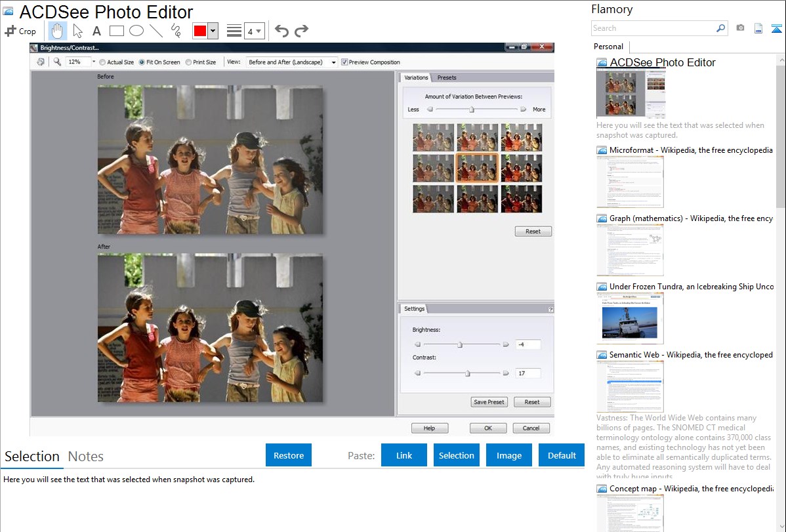Click the camera snapshot icon

point(740,28)
